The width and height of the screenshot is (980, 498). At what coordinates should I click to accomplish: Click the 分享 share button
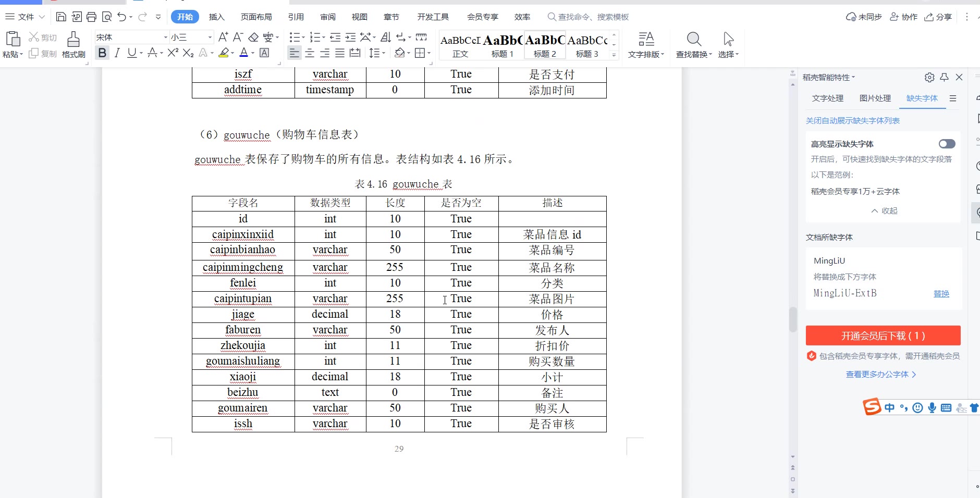(938, 17)
